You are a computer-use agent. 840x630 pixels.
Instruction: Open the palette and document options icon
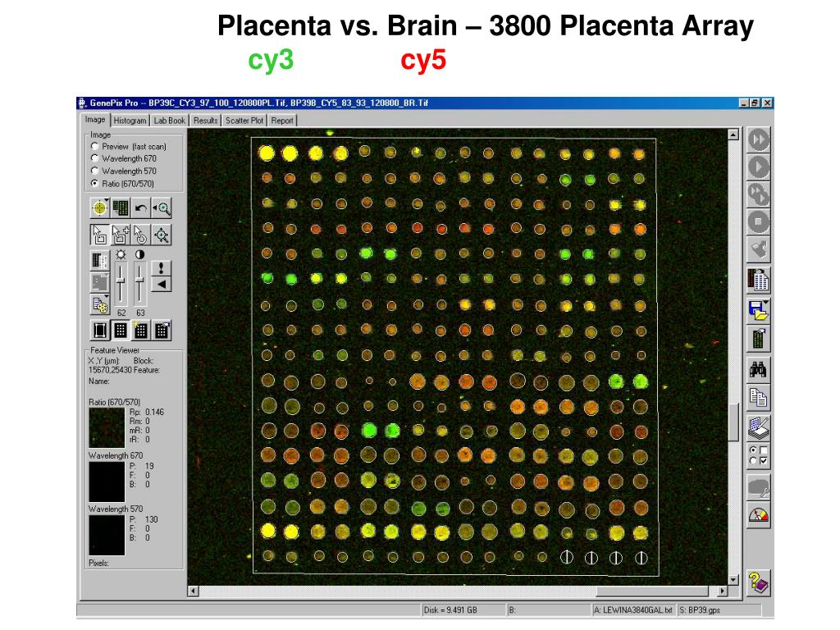click(x=99, y=305)
